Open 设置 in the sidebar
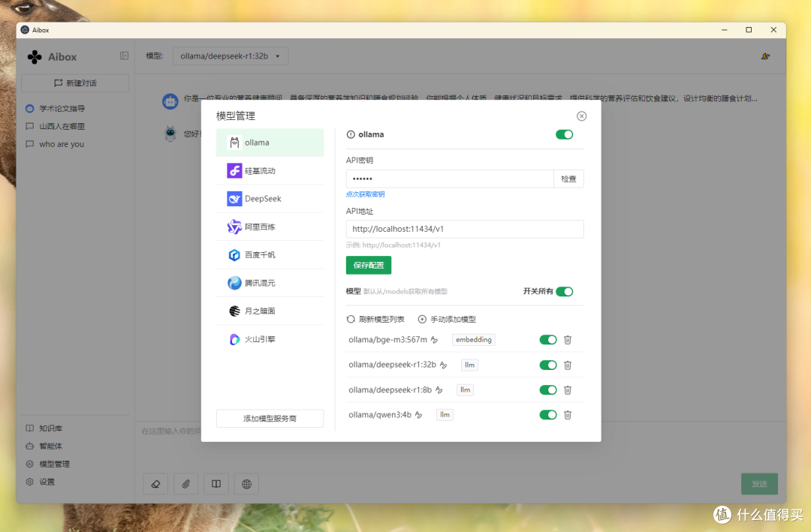This screenshot has height=532, width=811. pyautogui.click(x=47, y=481)
